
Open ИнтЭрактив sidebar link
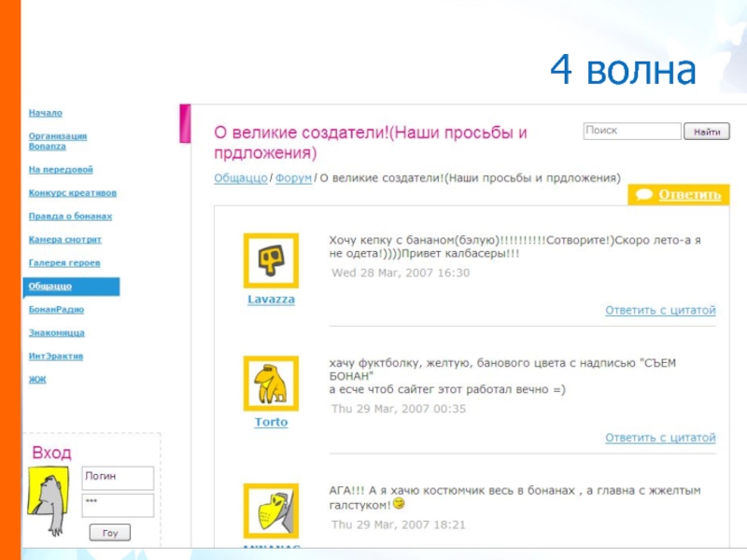tap(56, 357)
